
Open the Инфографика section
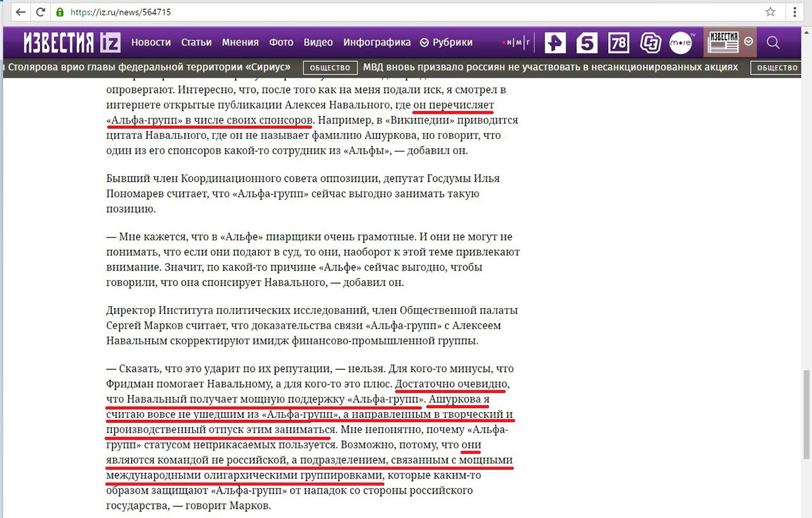click(x=376, y=42)
